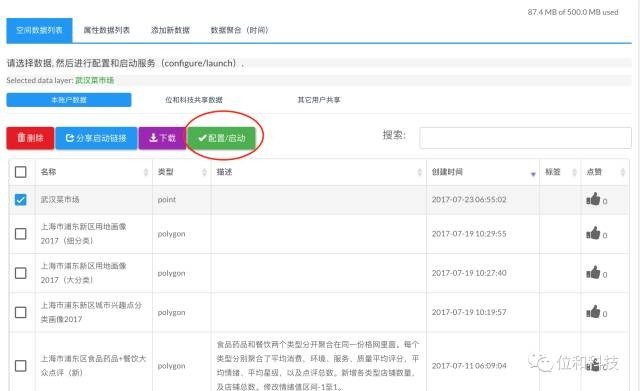Click the 87.4 MB of 500.0 MB used text
640x391 pixels.
[573, 12]
